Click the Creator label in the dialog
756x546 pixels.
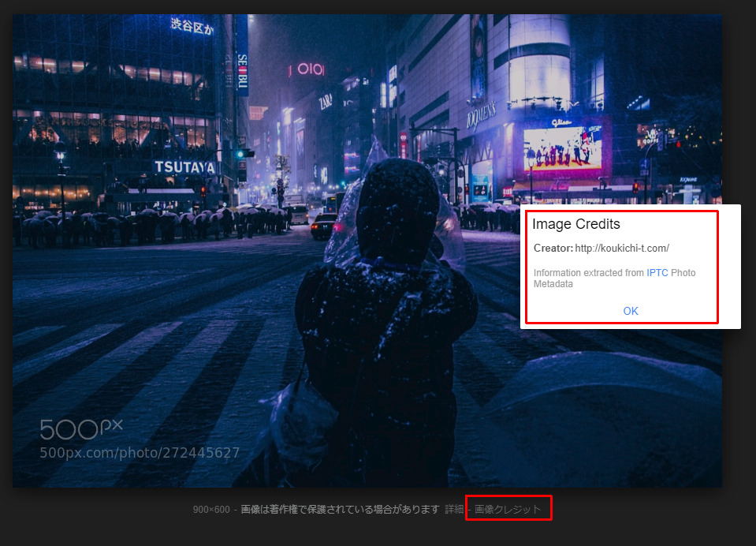point(553,248)
